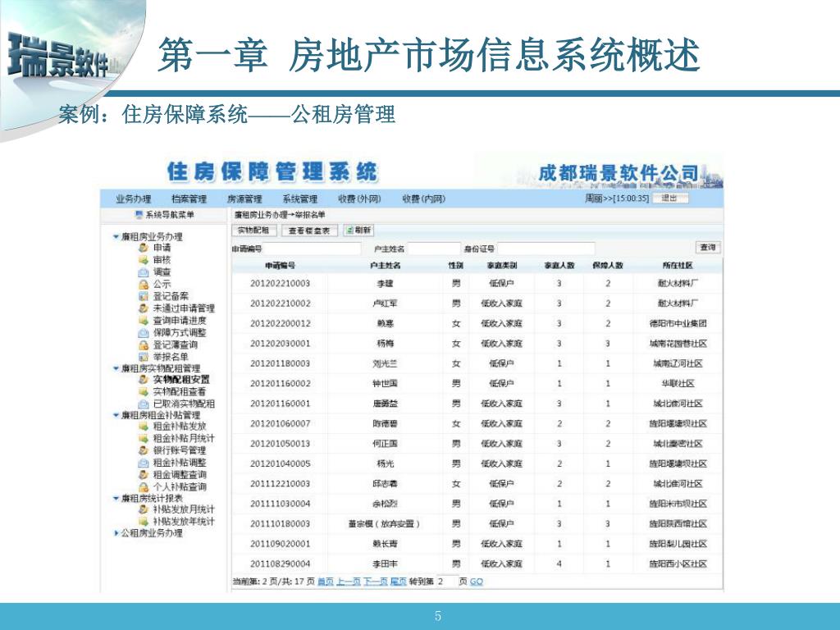Select row for 杨梅
The width and height of the screenshot is (840, 630).
477,344
